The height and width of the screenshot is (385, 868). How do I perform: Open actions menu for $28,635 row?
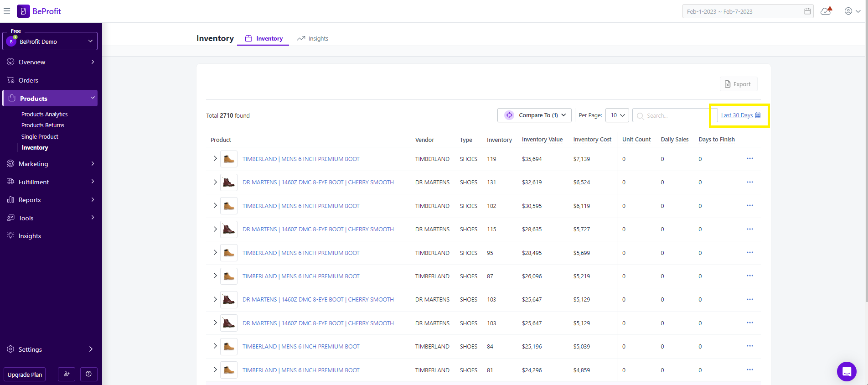(750, 229)
